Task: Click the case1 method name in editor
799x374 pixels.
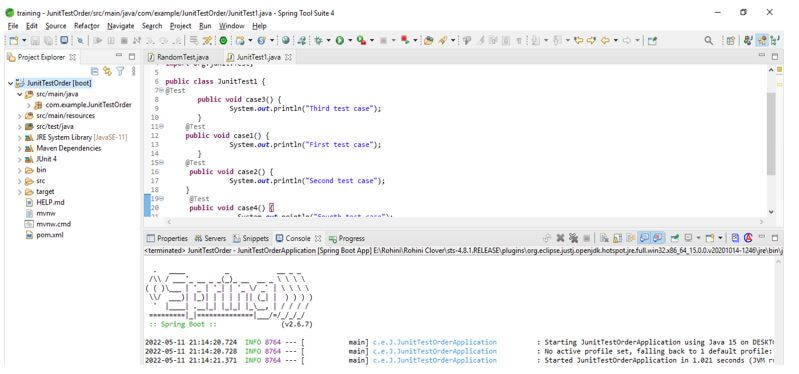Action: click(243, 136)
